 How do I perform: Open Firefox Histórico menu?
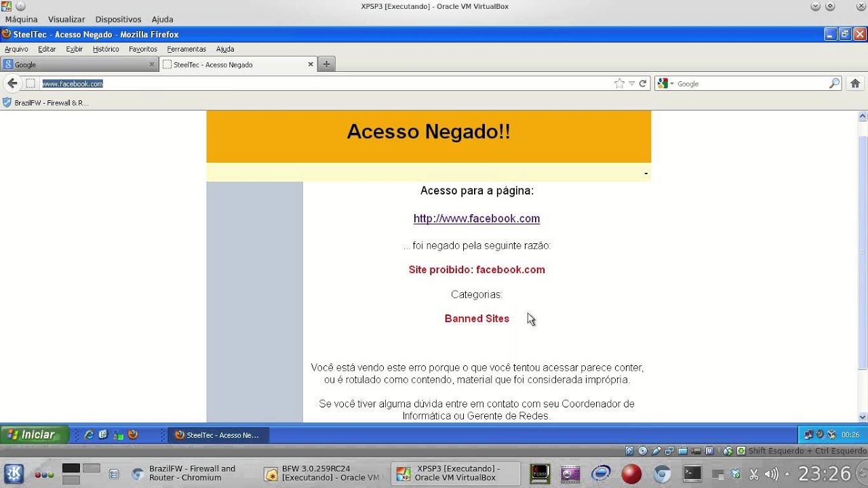click(x=106, y=49)
